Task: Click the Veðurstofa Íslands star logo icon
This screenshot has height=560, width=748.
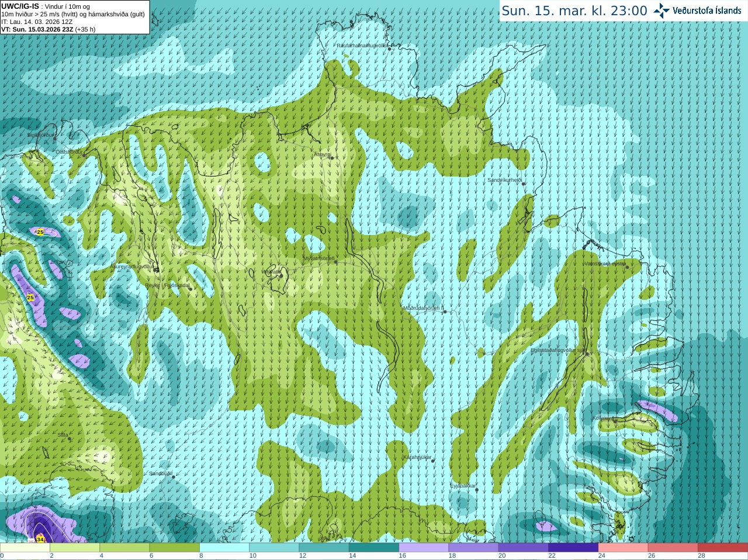Action: coord(662,11)
